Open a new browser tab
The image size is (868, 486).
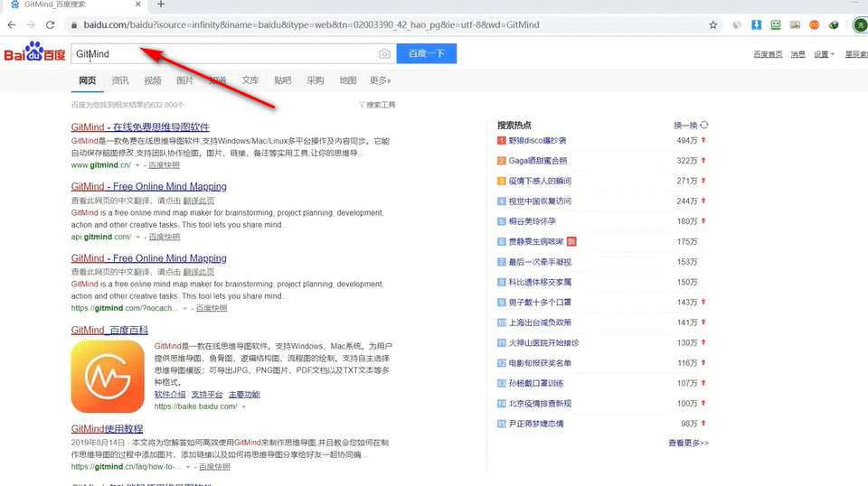[161, 5]
